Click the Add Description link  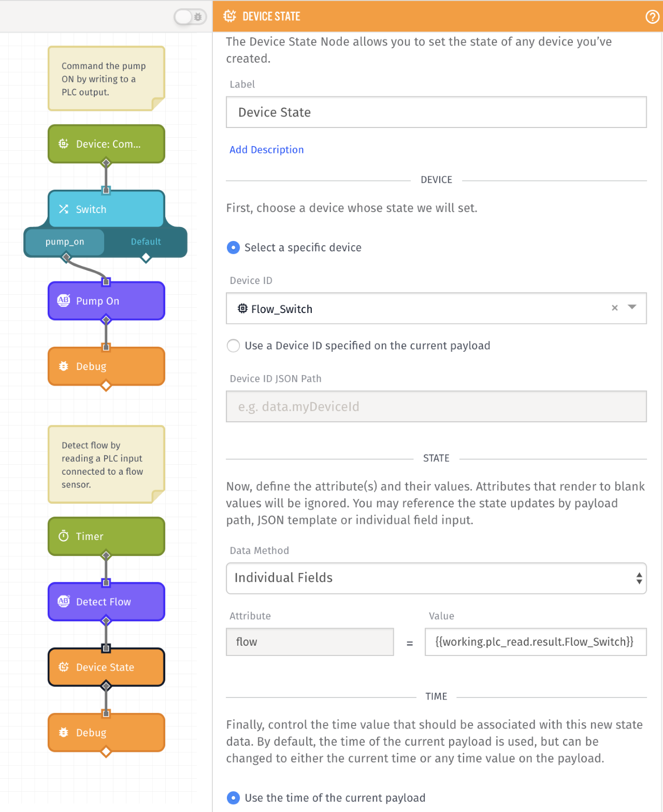click(267, 150)
